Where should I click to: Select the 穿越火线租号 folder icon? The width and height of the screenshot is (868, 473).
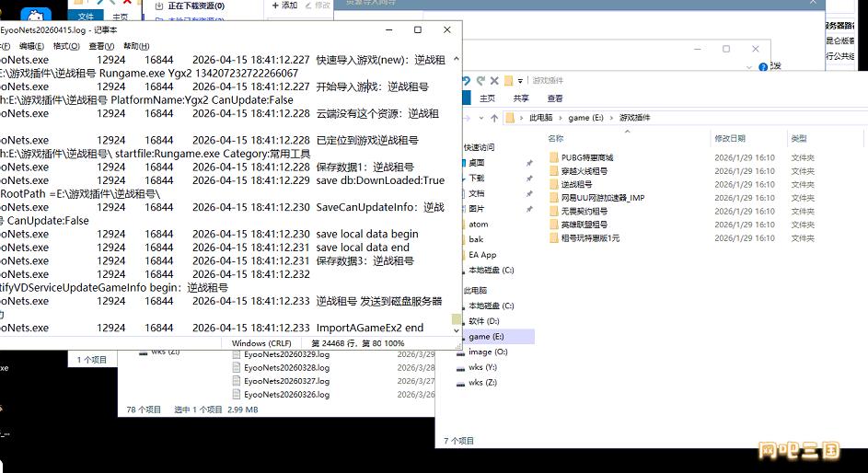(553, 171)
